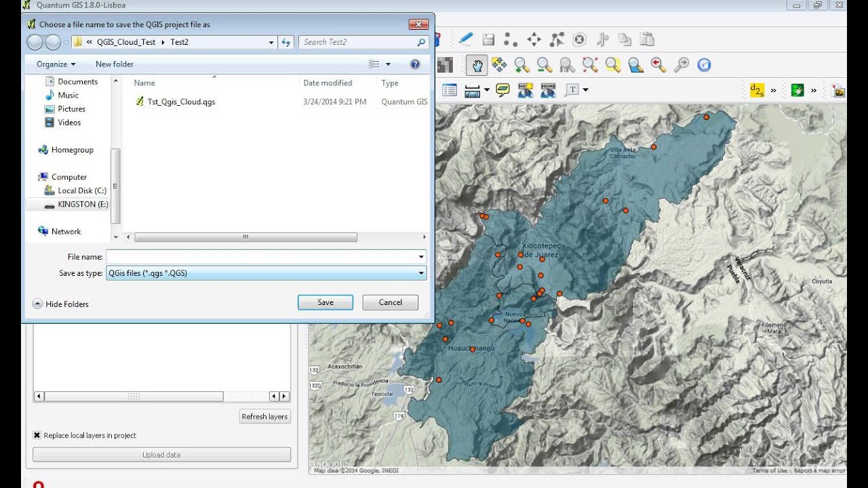
Task: Collapse the dialog with Hide Folders
Action: point(60,304)
